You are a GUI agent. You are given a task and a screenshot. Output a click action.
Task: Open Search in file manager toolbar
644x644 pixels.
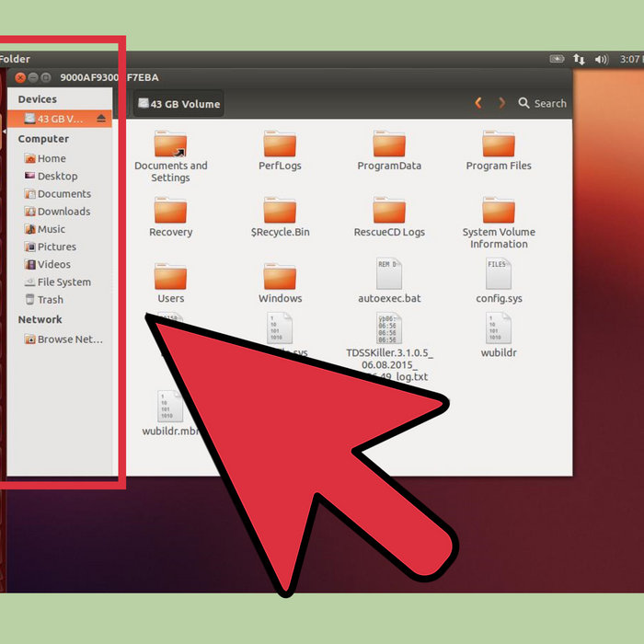tap(542, 103)
